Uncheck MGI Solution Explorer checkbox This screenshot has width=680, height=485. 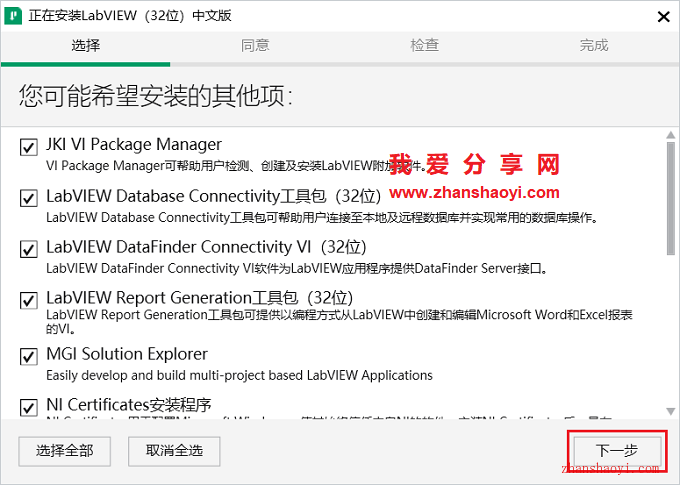point(29,357)
